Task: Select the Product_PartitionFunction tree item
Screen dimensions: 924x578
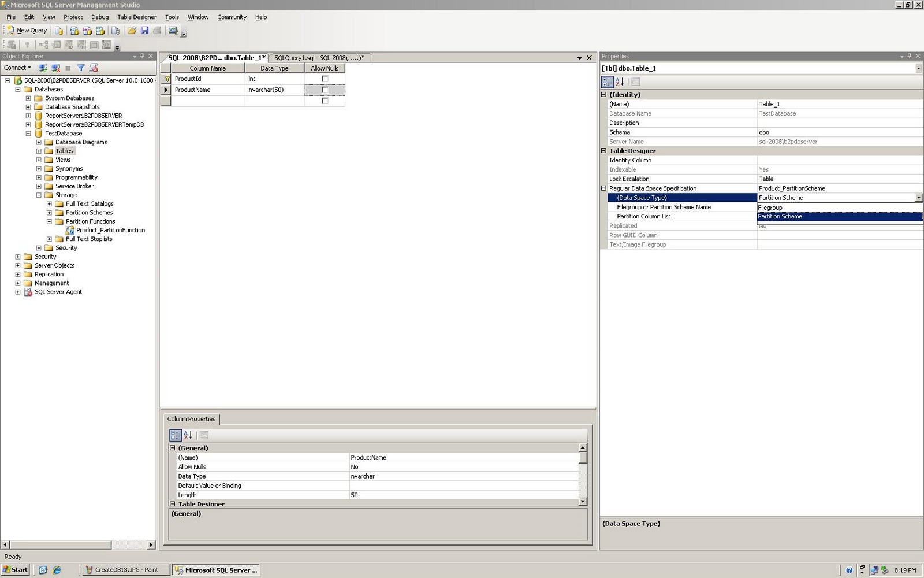Action: (x=110, y=230)
